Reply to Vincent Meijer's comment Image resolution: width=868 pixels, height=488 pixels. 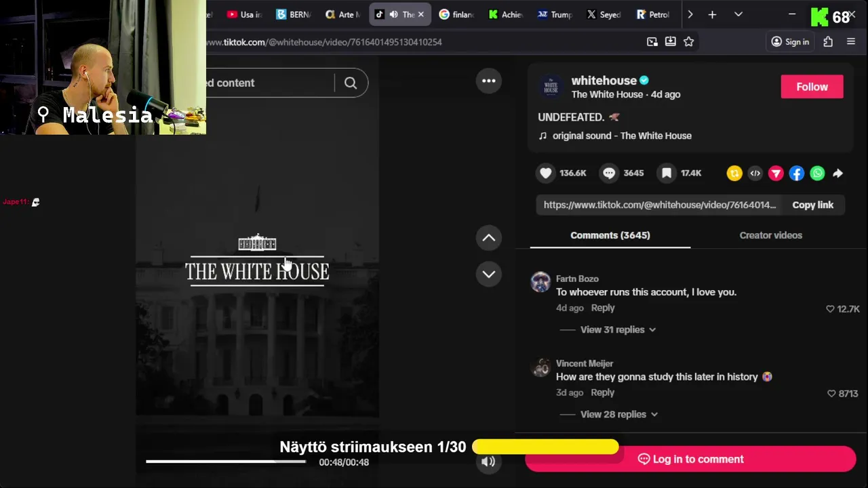(602, 392)
